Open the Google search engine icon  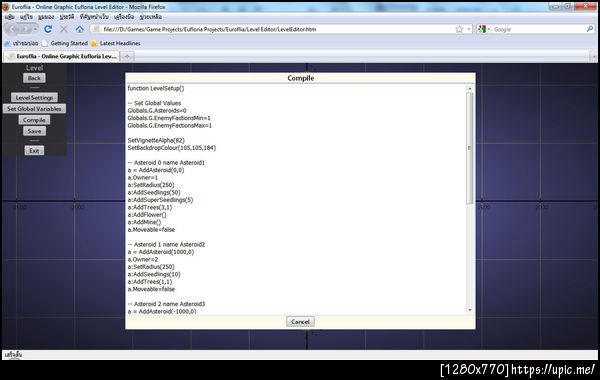pos(482,29)
